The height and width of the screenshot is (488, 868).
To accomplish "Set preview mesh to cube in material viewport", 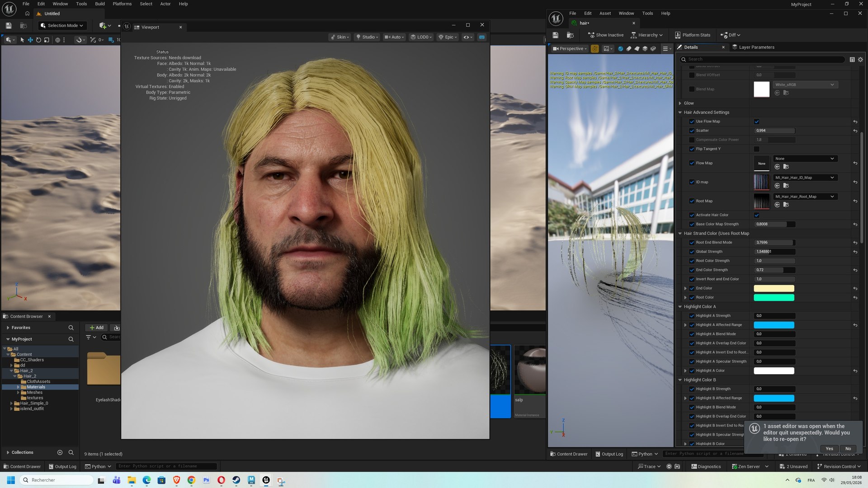I will [x=645, y=48].
